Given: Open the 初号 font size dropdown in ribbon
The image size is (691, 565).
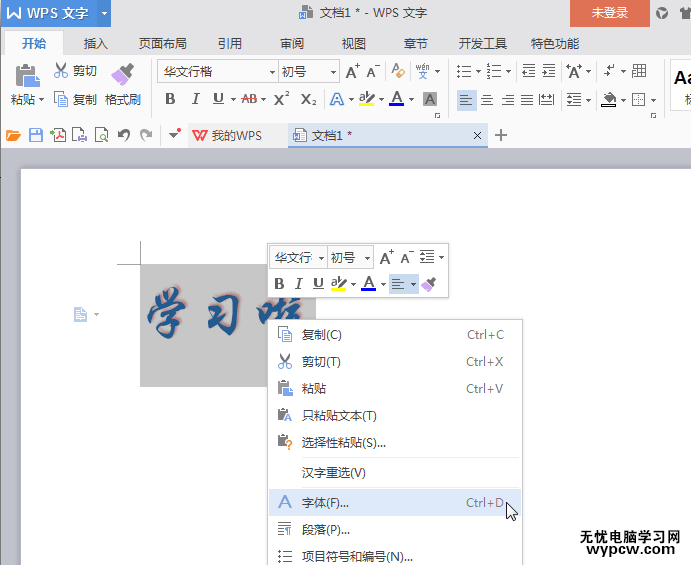Looking at the screenshot, I should pyautogui.click(x=333, y=72).
